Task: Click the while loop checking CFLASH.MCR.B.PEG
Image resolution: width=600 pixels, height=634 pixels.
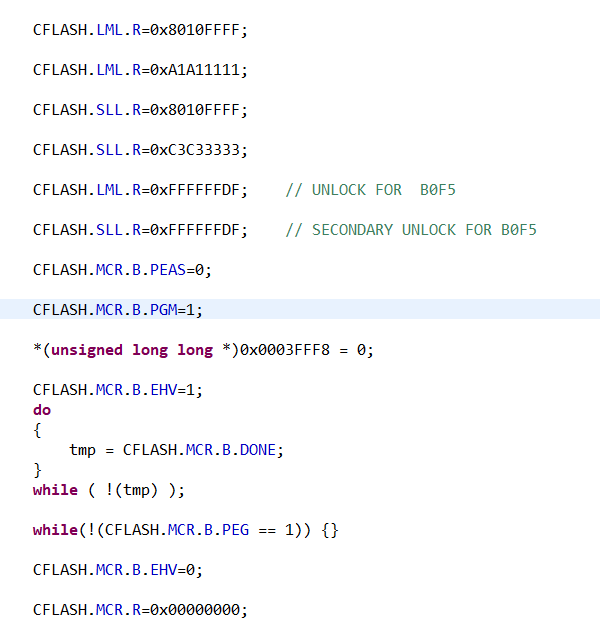Action: click(x=185, y=530)
